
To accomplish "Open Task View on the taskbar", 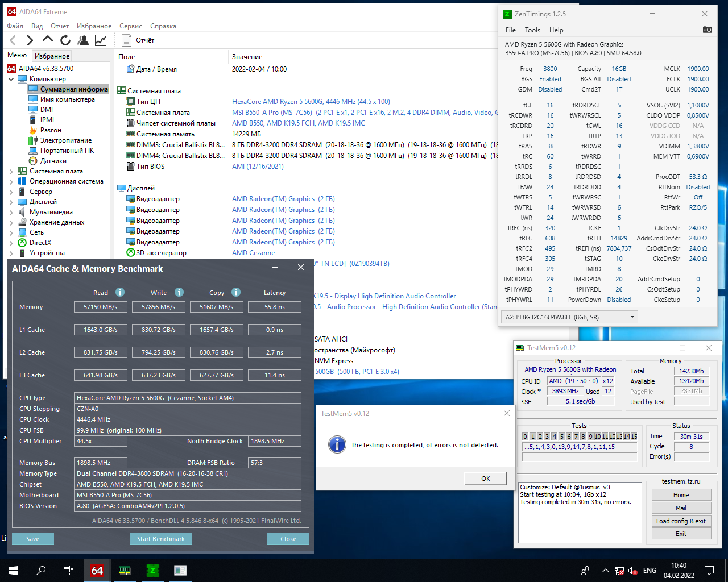I will (x=68, y=571).
